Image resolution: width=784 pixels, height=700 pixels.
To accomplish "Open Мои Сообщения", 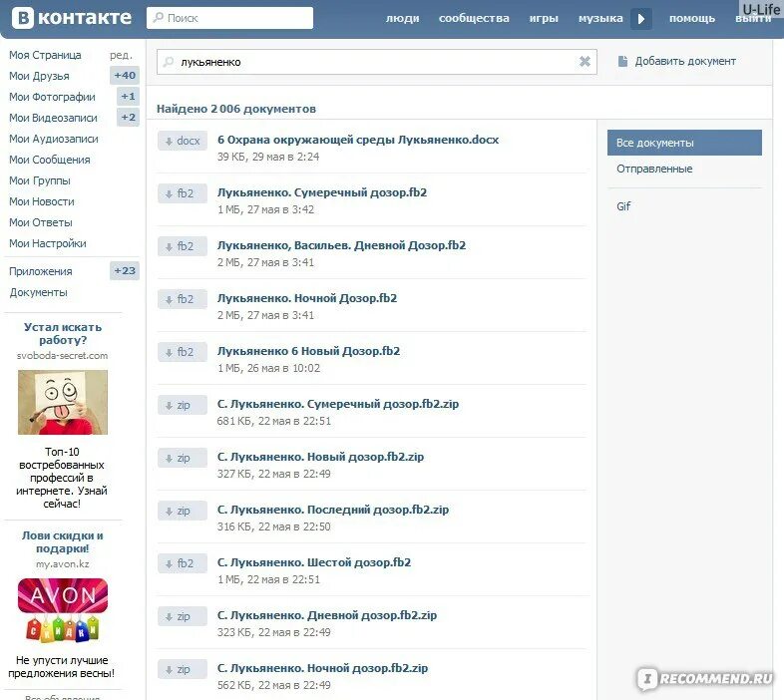I will coord(50,160).
